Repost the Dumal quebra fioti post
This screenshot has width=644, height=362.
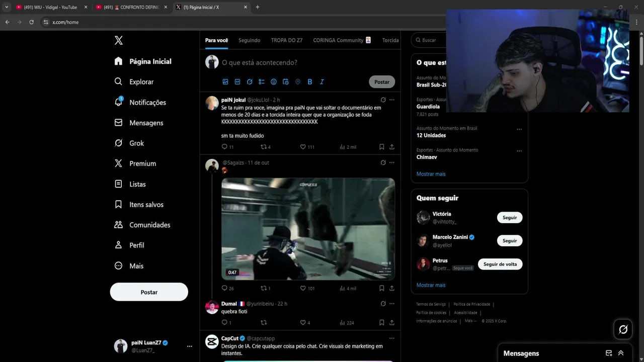pos(263,323)
